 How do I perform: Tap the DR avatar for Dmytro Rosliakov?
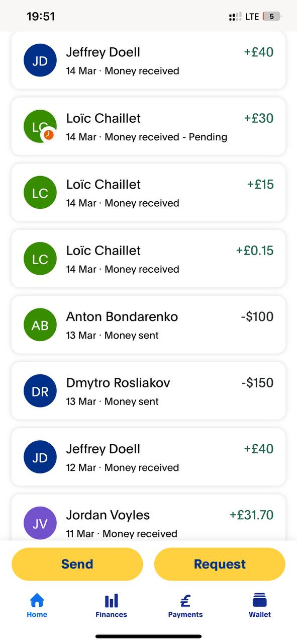click(x=40, y=391)
